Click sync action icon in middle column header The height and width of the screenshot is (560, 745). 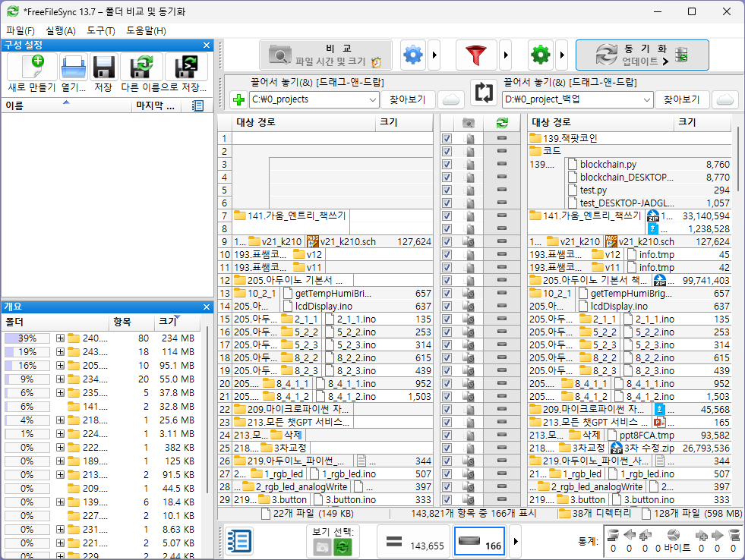[x=502, y=123]
